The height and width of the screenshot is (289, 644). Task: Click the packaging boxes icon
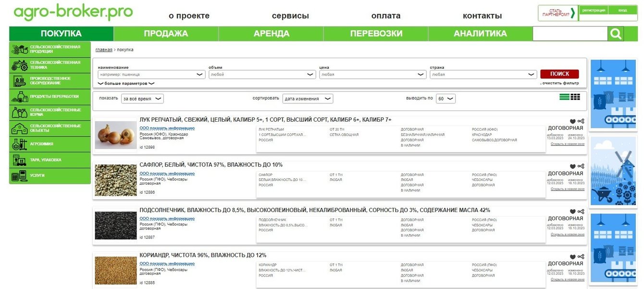(20, 160)
